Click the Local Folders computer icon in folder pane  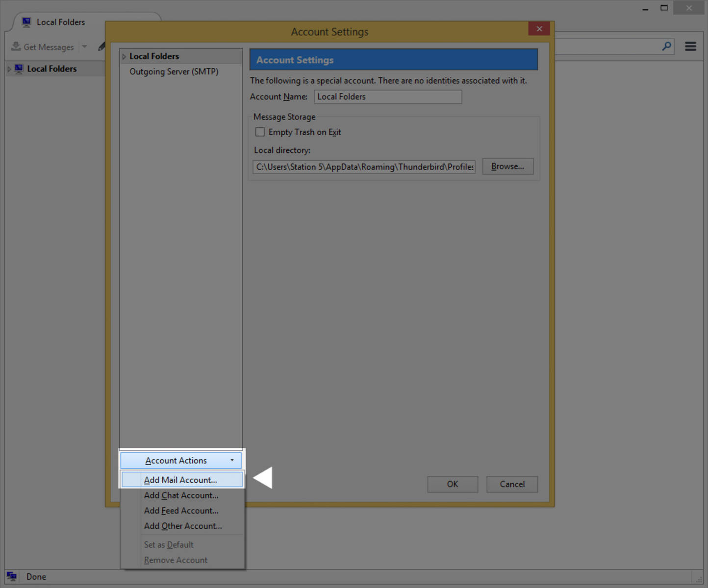19,69
